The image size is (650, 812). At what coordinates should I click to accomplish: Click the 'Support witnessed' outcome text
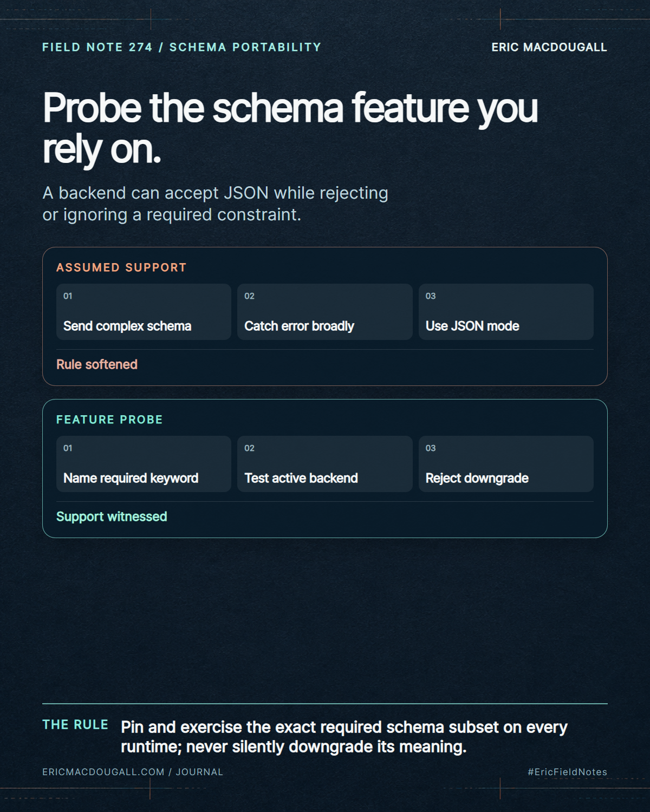[x=112, y=516]
